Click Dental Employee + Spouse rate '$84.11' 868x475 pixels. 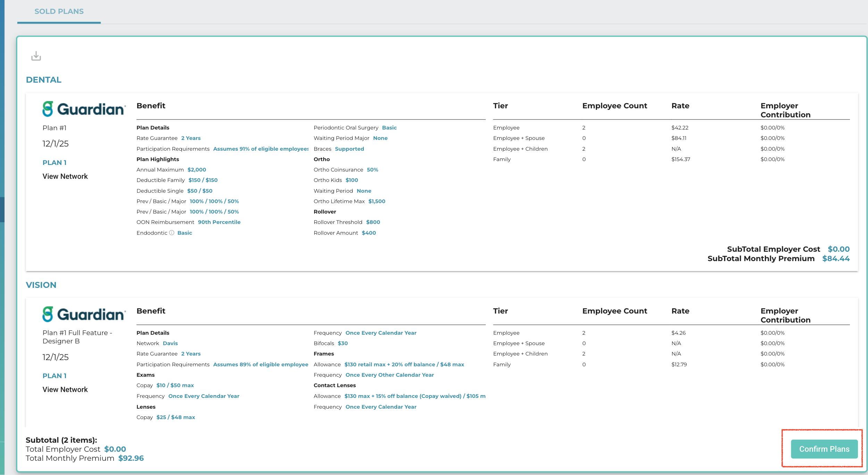(679, 138)
